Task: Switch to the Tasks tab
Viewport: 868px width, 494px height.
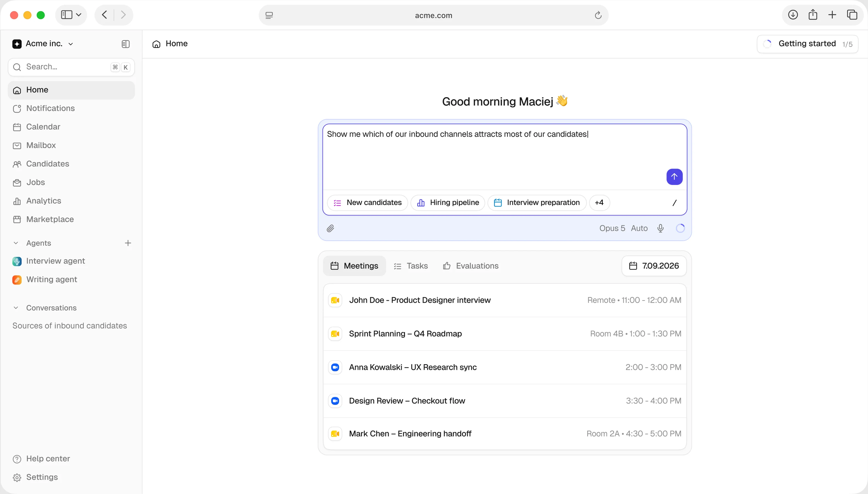Action: (411, 266)
